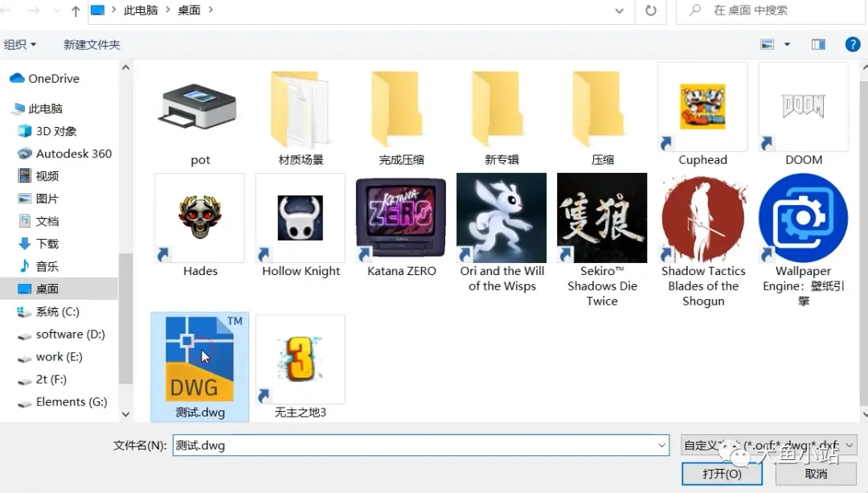868x493 pixels.
Task: Open 视频 folder in the sidebar
Action: [x=47, y=176]
